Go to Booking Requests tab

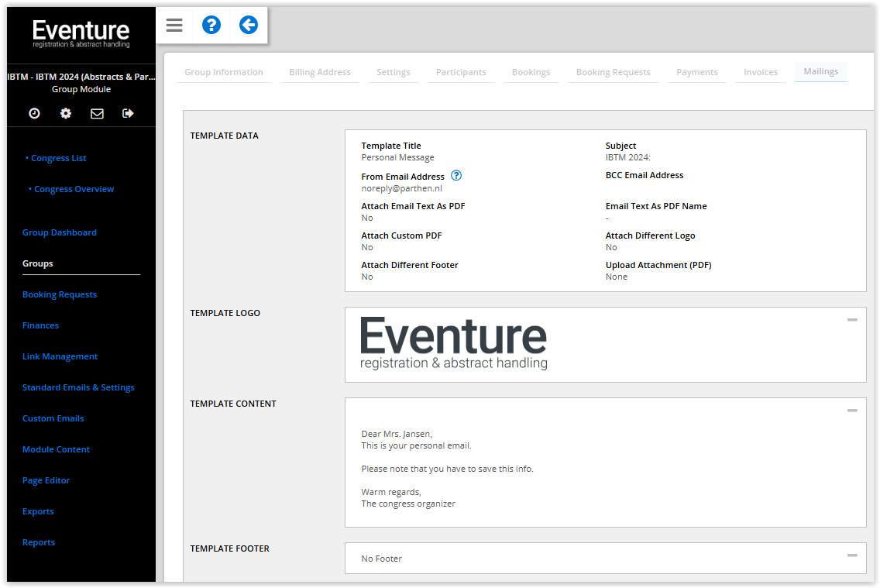pyautogui.click(x=613, y=72)
